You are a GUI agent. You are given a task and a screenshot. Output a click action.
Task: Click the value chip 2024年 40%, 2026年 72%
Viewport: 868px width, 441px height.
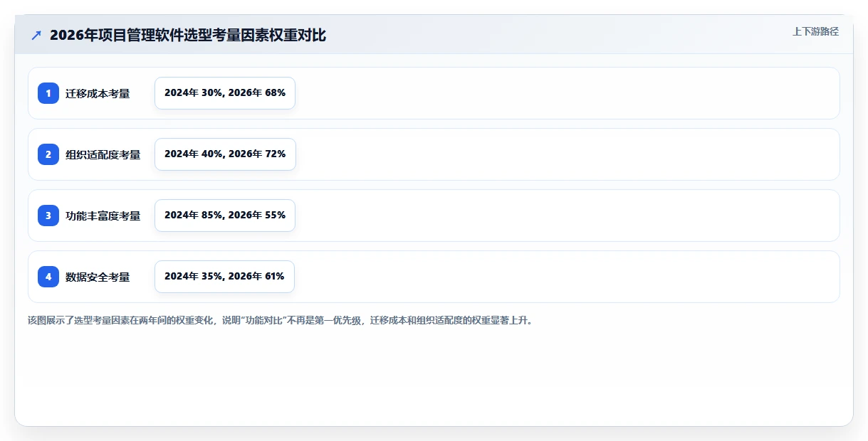click(x=225, y=154)
